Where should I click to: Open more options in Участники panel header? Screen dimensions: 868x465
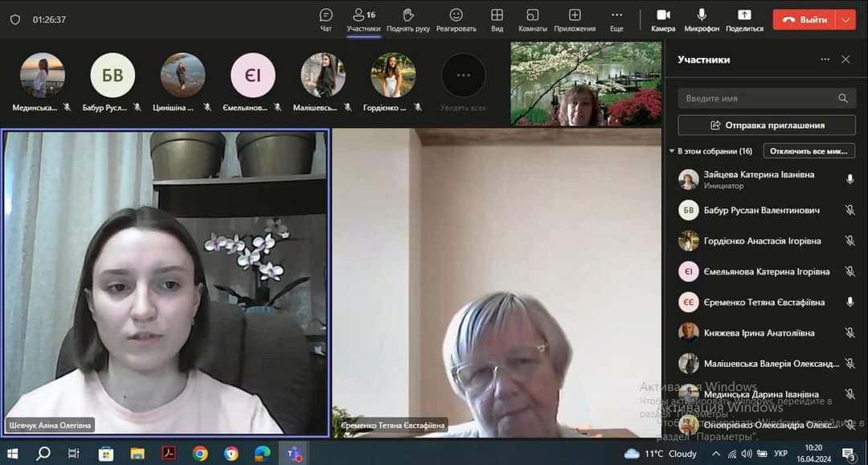[825, 60]
